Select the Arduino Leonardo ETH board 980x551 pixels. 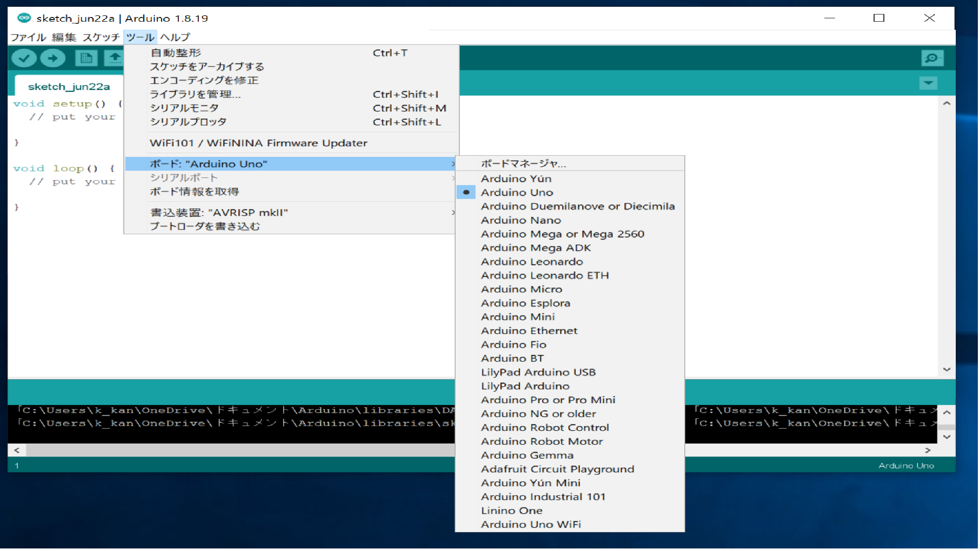coord(570,275)
